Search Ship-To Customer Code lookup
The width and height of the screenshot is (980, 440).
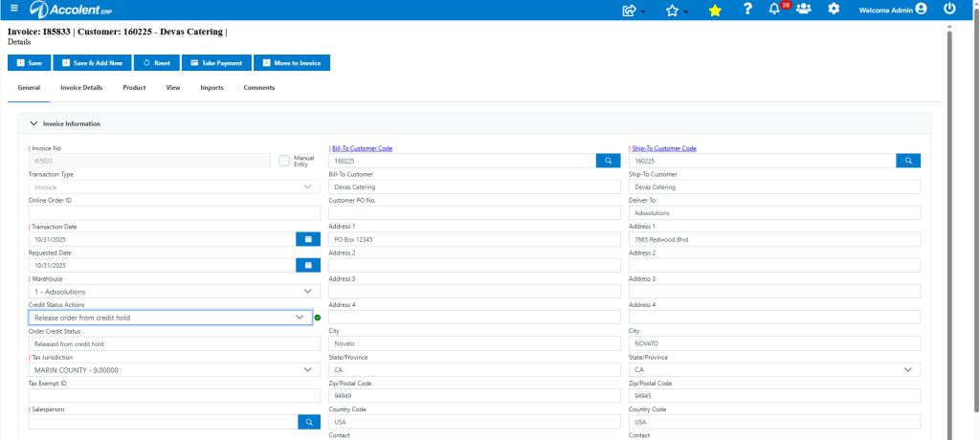(908, 161)
